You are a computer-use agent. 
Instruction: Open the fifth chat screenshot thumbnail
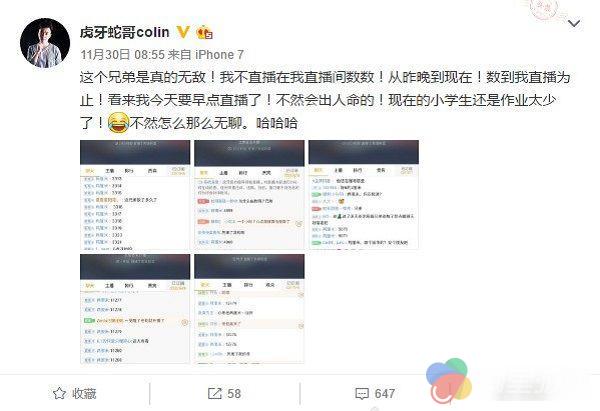(249, 308)
